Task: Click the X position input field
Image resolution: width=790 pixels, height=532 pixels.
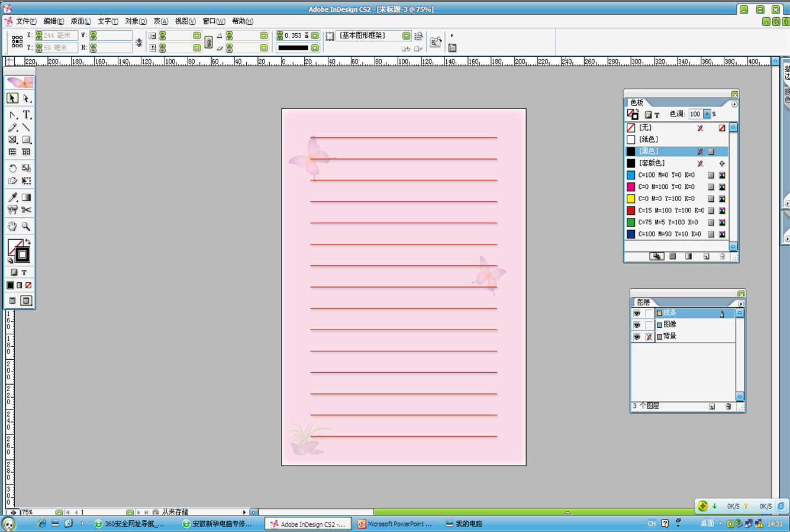Action: click(x=58, y=36)
